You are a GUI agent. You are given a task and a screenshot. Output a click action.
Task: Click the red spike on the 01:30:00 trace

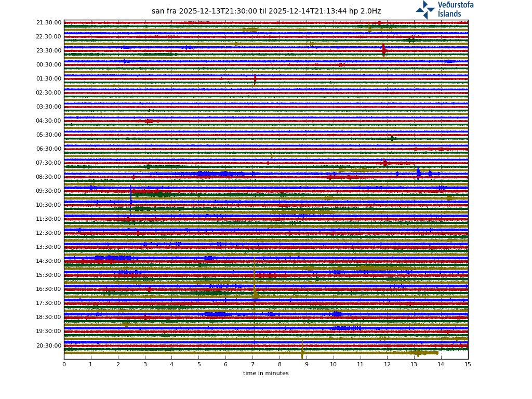255,79
